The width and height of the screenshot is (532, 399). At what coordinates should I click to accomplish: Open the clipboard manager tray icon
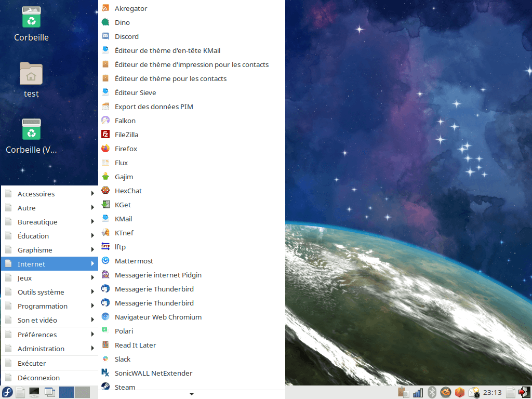403,392
